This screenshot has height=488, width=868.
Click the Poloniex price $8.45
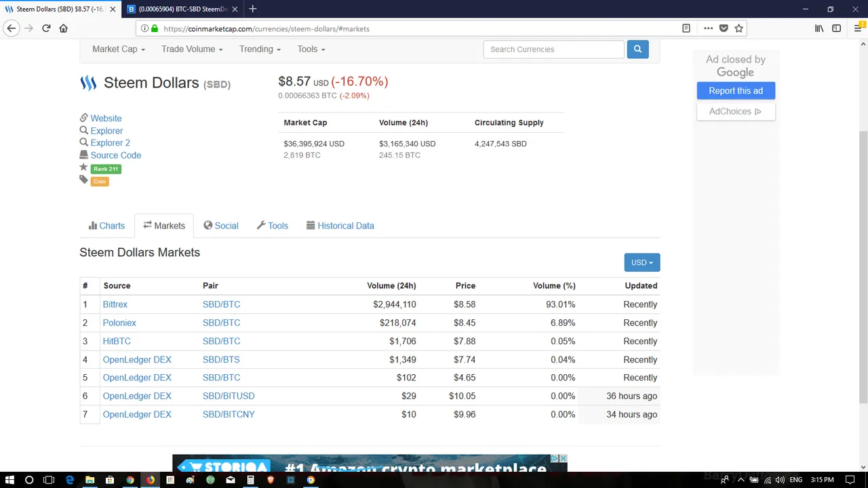(465, 323)
